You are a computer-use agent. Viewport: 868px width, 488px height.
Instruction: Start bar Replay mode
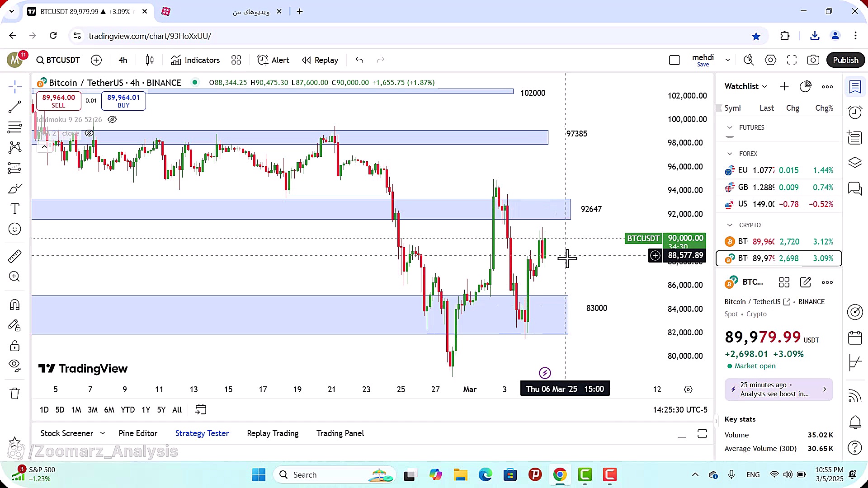(320, 60)
